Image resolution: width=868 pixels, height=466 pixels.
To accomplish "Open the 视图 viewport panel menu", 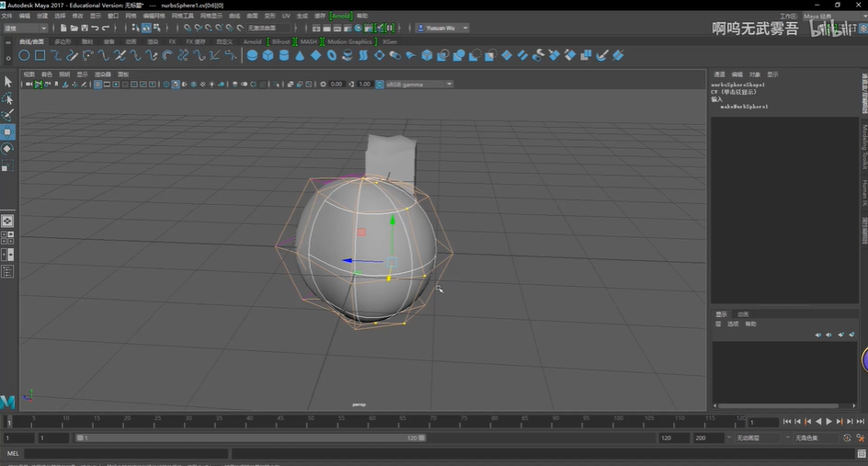I will click(x=29, y=74).
